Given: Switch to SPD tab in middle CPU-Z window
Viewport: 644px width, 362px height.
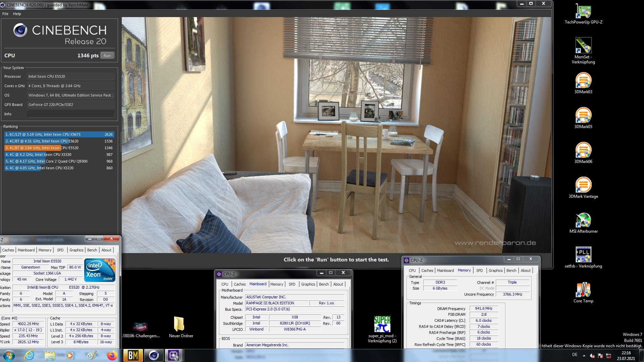Looking at the screenshot, I should [292, 284].
